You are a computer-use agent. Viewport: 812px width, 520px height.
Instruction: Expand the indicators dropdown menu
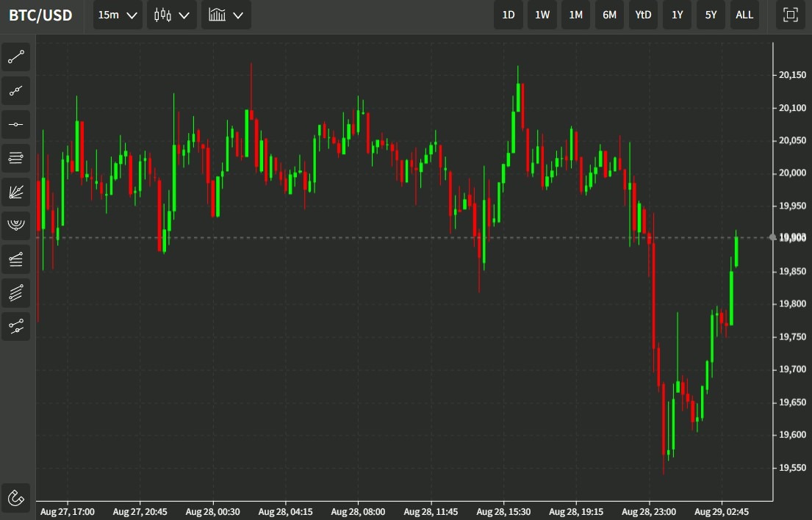pyautogui.click(x=226, y=15)
